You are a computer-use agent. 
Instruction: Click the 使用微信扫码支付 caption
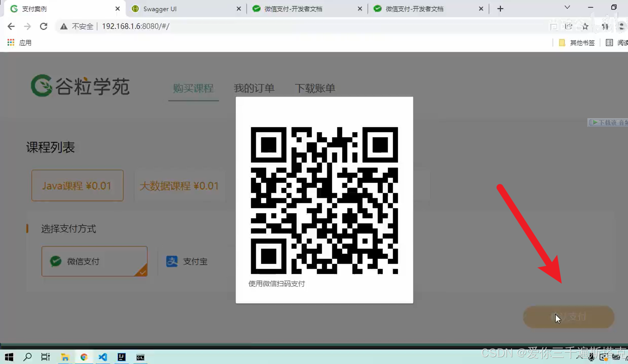276,284
